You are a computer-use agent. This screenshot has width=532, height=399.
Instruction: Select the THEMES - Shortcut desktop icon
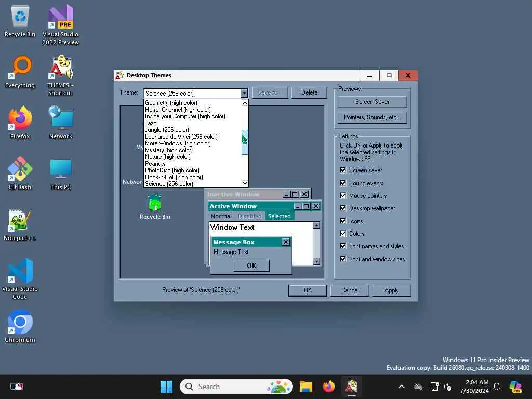click(60, 75)
